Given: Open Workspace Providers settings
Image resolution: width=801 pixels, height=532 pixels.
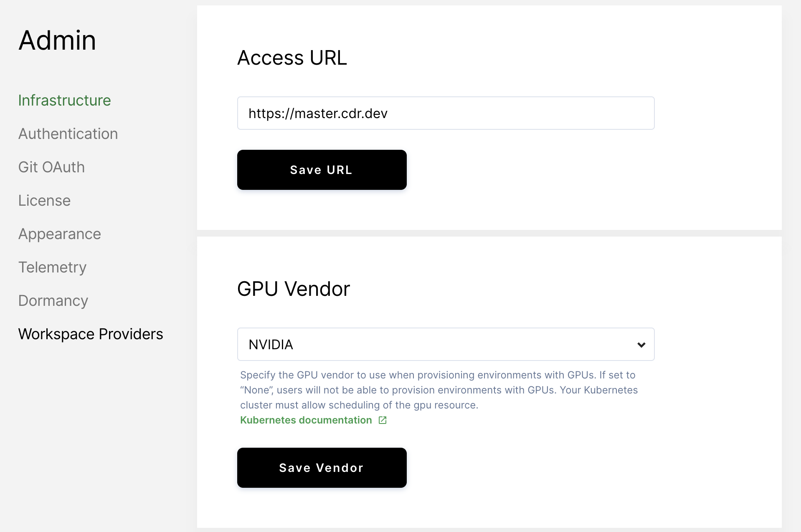Looking at the screenshot, I should (x=90, y=334).
